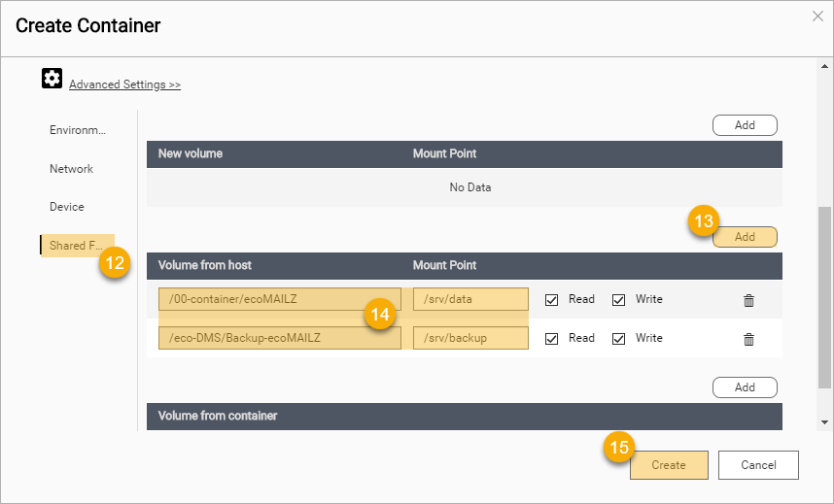Add a volume from container
This screenshot has width=834, height=504.
click(745, 387)
